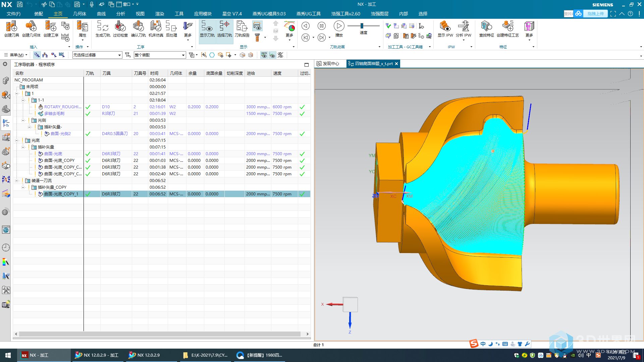The image size is (644, 362).
Task: Click 生成刀轨 (Generate Tool Path)
Action: pos(103,29)
